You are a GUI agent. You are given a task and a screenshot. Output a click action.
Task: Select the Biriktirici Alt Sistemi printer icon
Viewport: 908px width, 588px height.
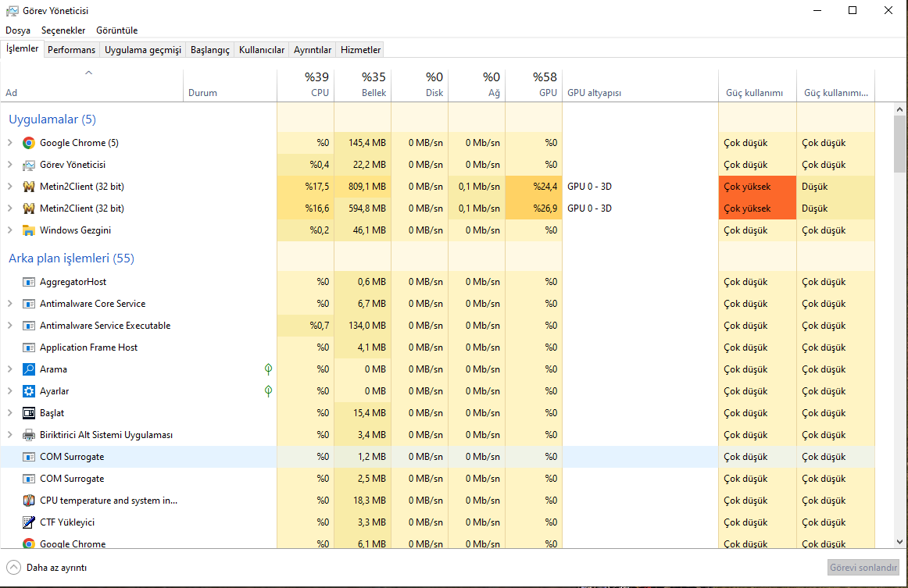(x=29, y=435)
